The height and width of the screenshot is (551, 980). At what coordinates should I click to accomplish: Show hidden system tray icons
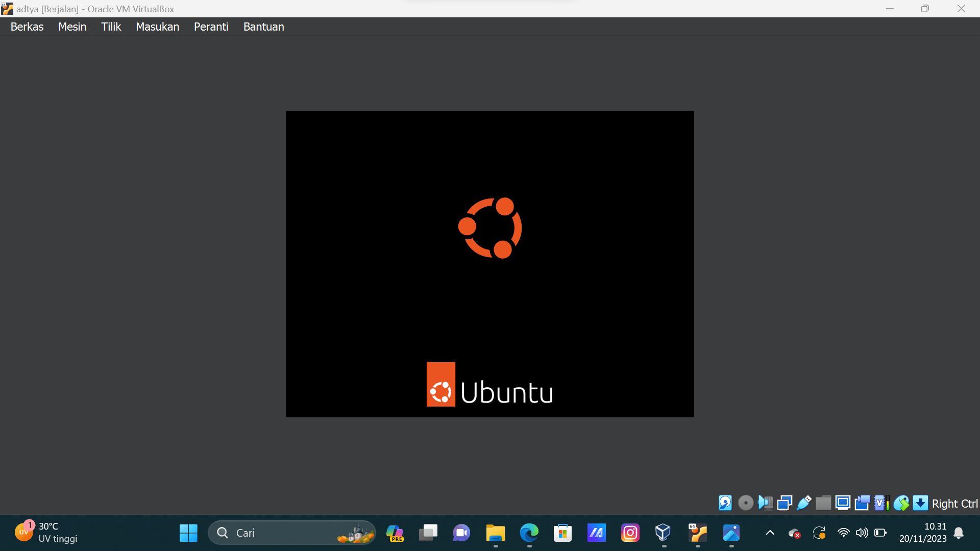(x=770, y=533)
